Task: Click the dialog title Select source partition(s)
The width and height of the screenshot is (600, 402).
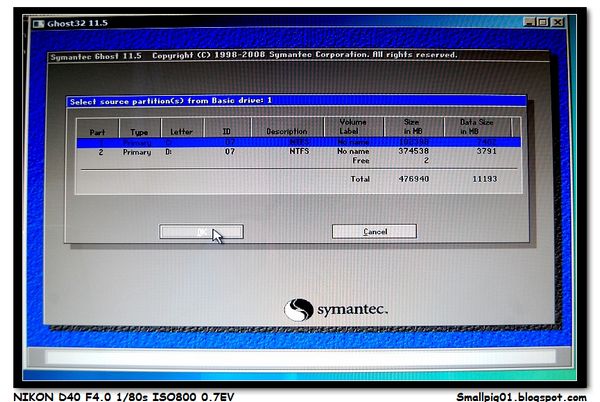Action: pos(171,101)
